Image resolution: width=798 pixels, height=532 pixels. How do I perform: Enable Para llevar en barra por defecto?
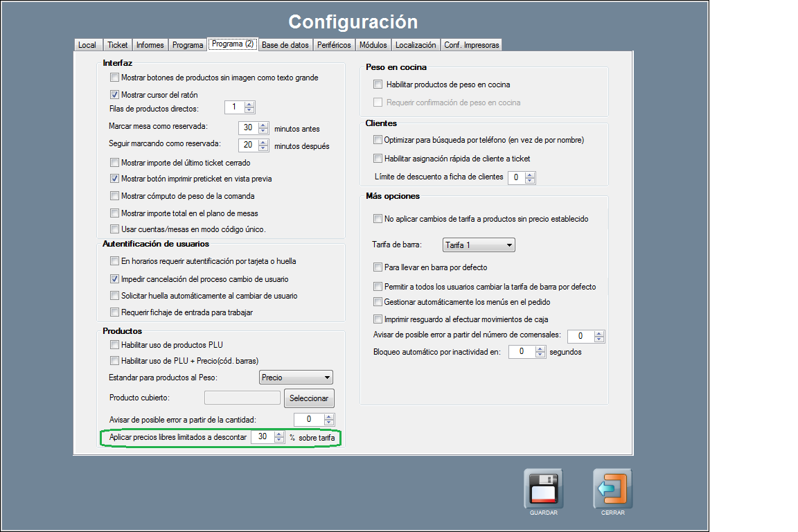tap(378, 267)
